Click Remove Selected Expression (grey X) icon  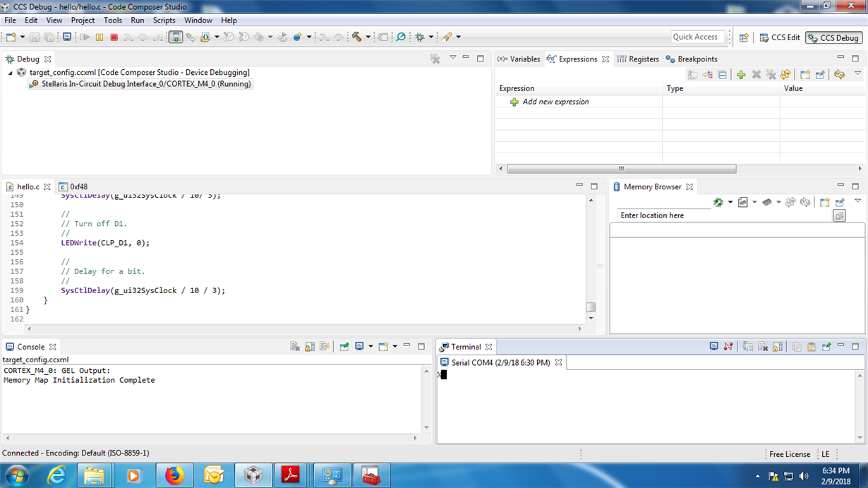tap(757, 75)
